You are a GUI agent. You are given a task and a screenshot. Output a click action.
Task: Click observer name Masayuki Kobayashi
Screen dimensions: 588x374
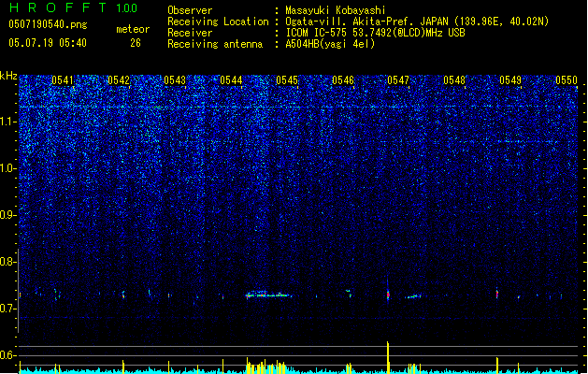tap(336, 10)
